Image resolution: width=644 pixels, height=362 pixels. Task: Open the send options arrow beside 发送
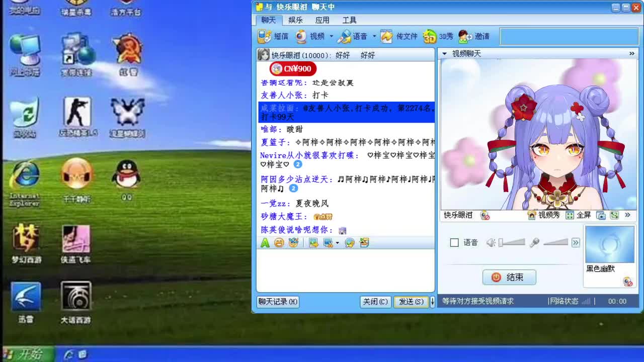pos(432,302)
